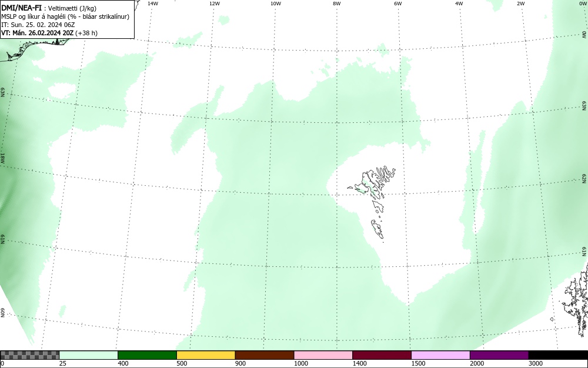Screen dimensions: 588x368
Task: Click the "12W" longitude label
Action: [x=215, y=4]
